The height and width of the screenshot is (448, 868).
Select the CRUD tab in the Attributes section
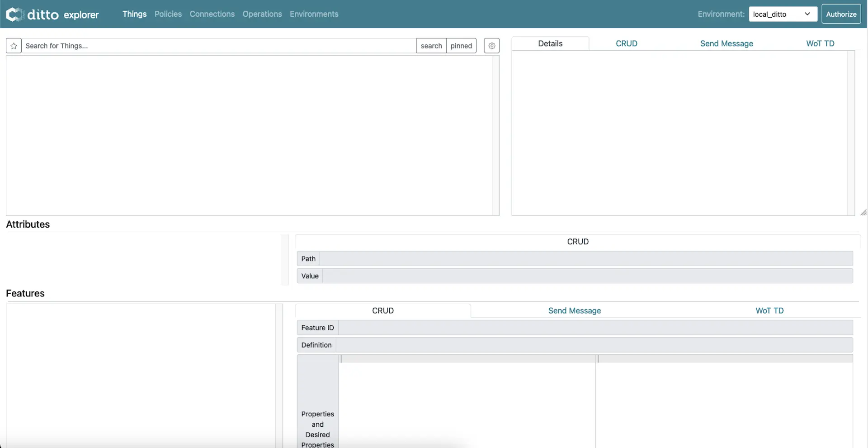click(x=578, y=242)
